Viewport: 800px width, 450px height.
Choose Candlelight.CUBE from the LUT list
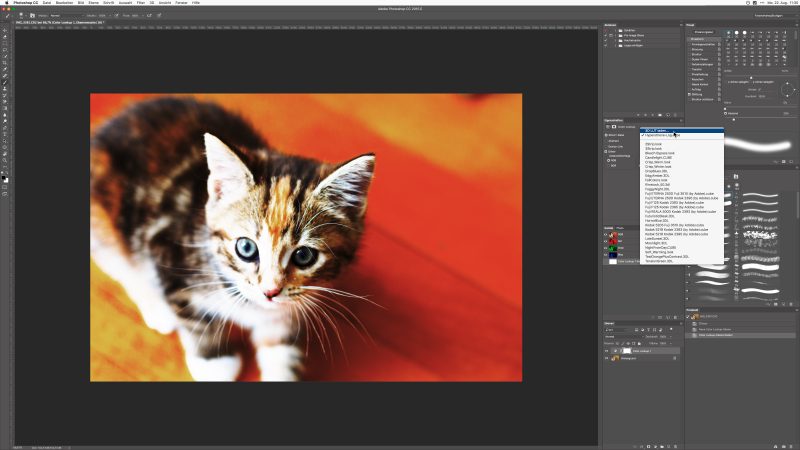coord(682,158)
